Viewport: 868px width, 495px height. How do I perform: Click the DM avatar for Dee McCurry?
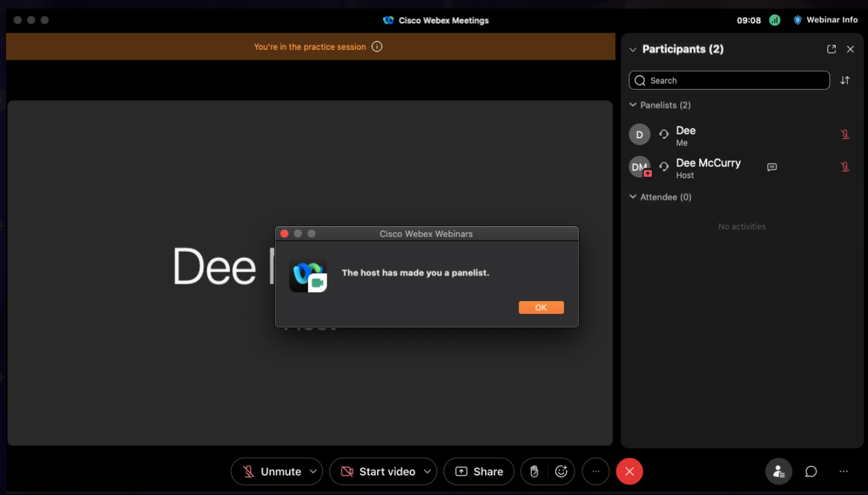(640, 167)
